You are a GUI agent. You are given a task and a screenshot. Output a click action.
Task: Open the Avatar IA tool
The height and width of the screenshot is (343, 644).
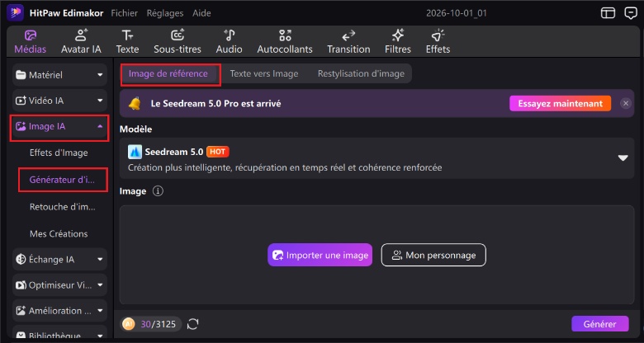[81, 42]
